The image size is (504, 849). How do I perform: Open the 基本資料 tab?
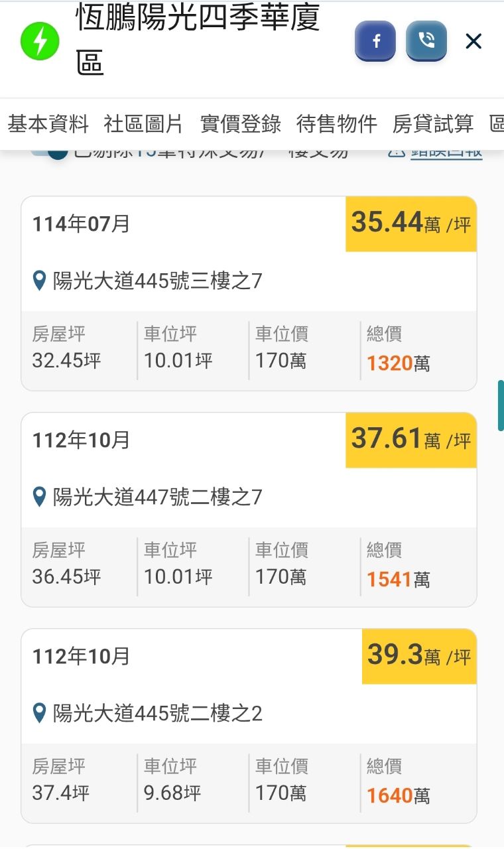click(x=48, y=123)
